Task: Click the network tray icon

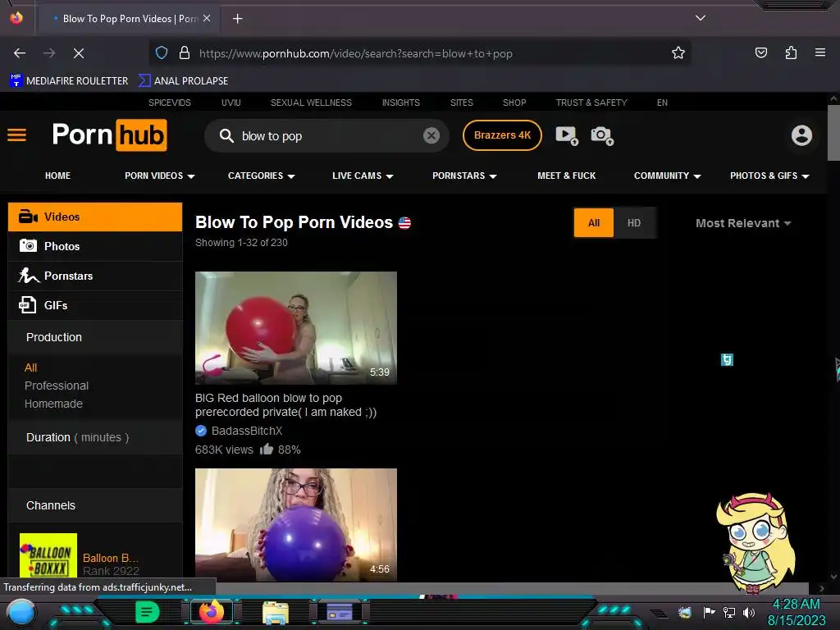Action: pos(729,612)
